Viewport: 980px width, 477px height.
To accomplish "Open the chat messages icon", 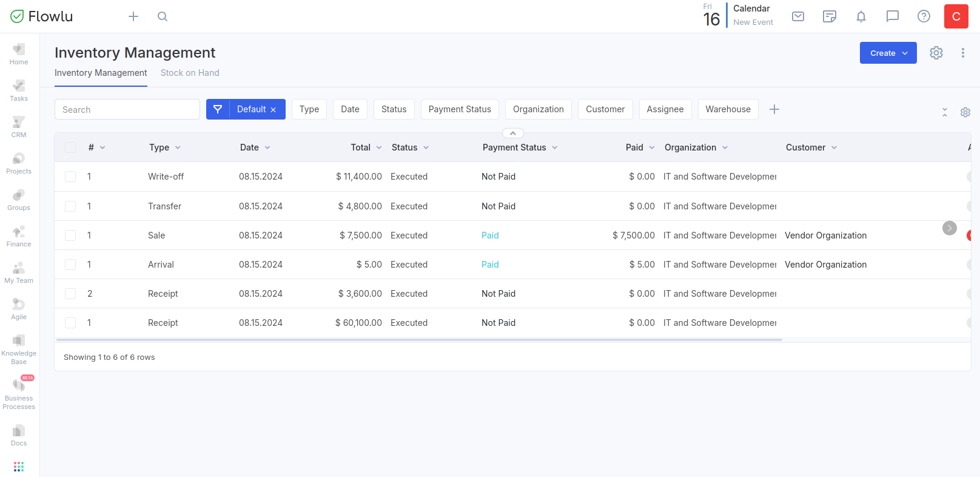I will coord(892,16).
